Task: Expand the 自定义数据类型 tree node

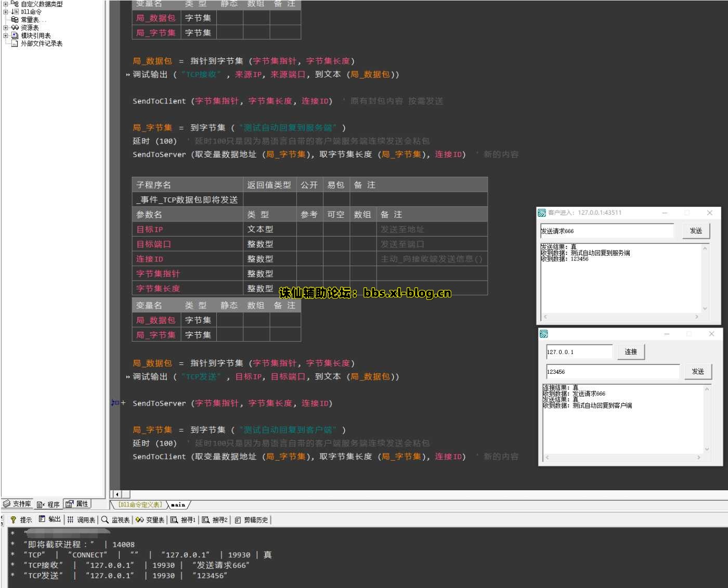Action: pos(6,4)
